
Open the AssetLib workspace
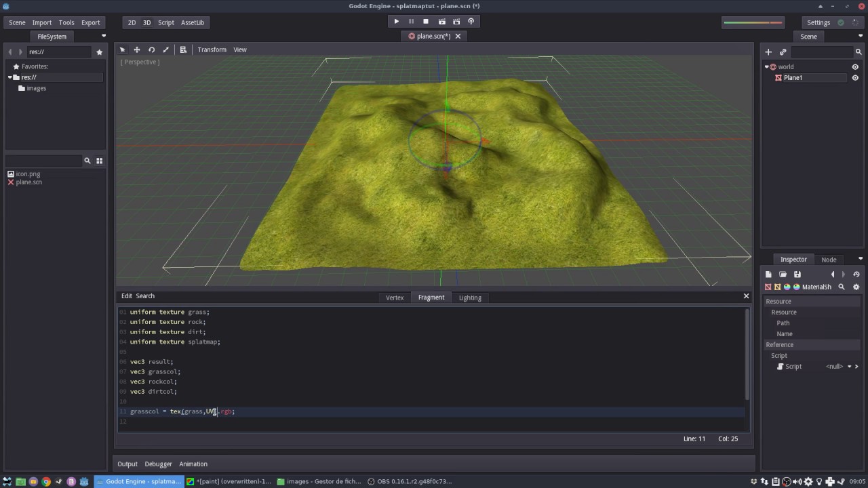[x=193, y=22]
